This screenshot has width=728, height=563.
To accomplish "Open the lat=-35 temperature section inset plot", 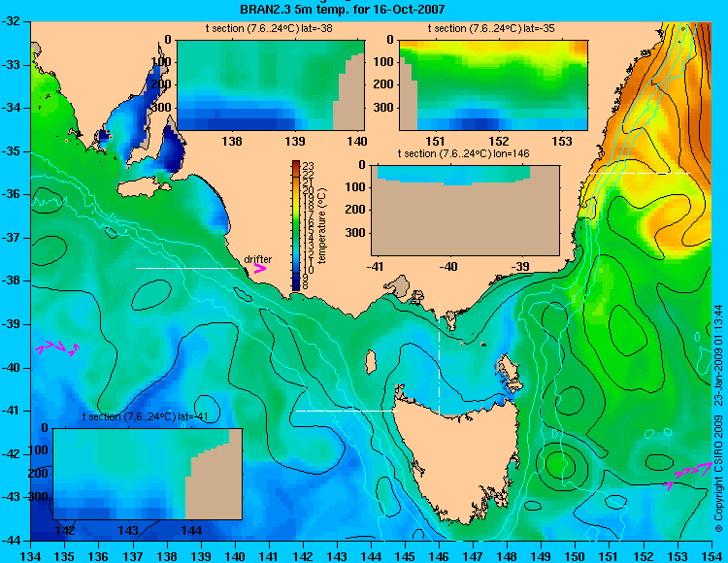I will [493, 85].
